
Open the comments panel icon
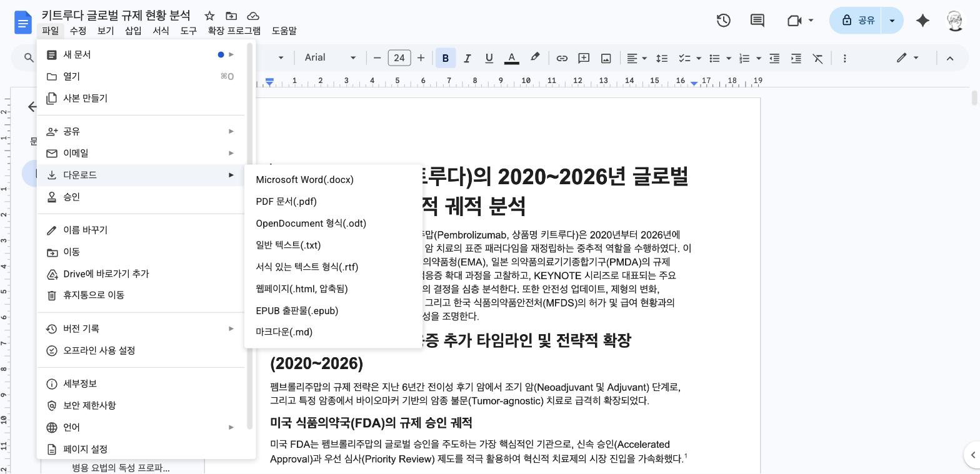757,21
